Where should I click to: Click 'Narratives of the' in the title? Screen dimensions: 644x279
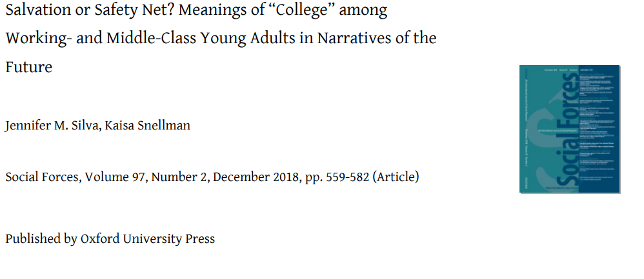tap(377, 38)
